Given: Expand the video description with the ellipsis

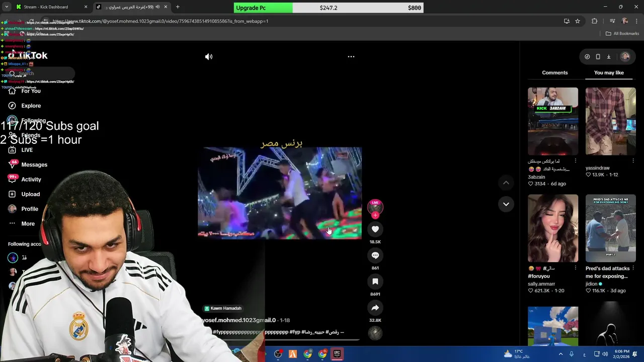Looking at the screenshot, I should 342,332.
